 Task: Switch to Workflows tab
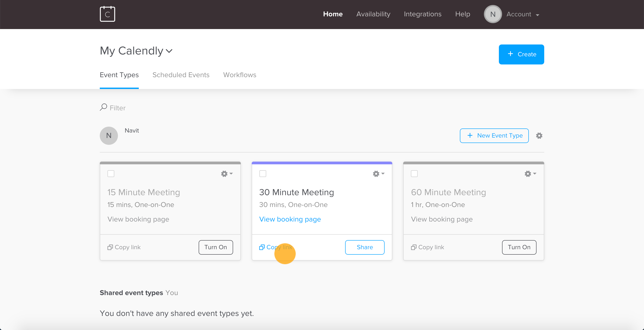coord(240,75)
